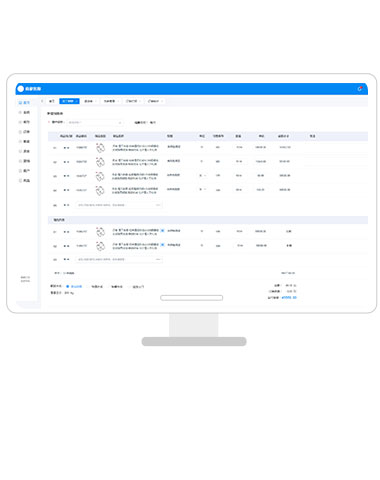This screenshot has width=380, height=480.
Task: Click the first row product thumbnail image
Action: 100,148
